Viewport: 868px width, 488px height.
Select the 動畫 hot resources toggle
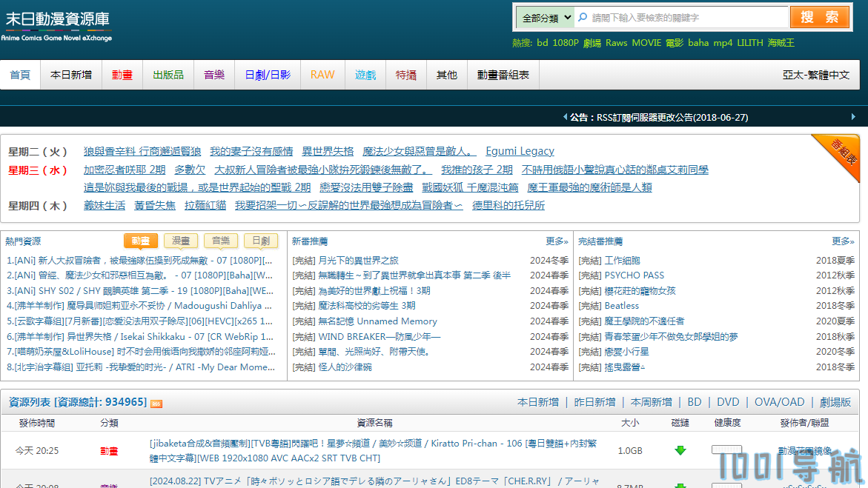[x=141, y=241]
